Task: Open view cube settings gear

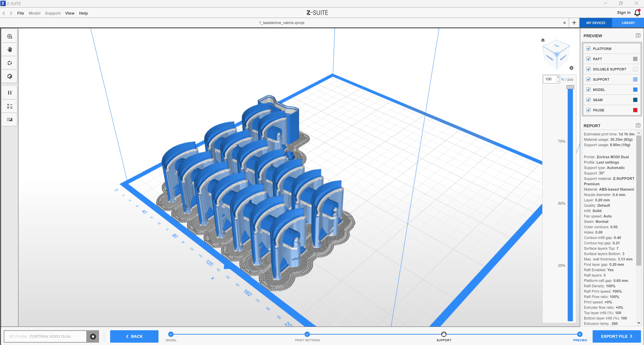Action: pos(571,68)
